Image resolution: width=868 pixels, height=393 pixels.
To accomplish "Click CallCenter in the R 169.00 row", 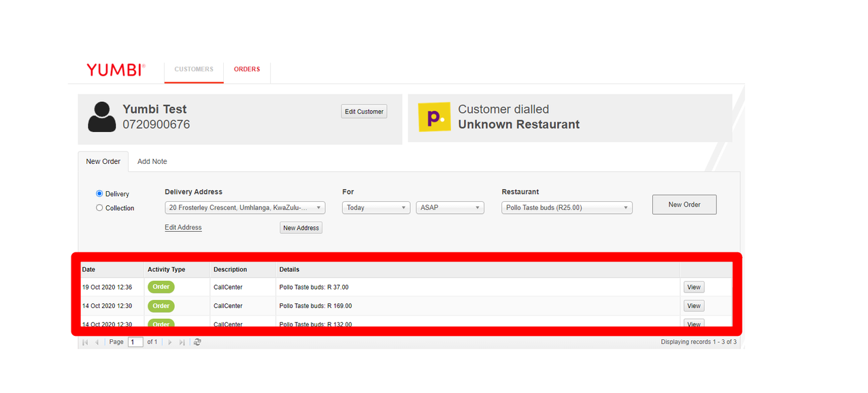I will pyautogui.click(x=228, y=306).
